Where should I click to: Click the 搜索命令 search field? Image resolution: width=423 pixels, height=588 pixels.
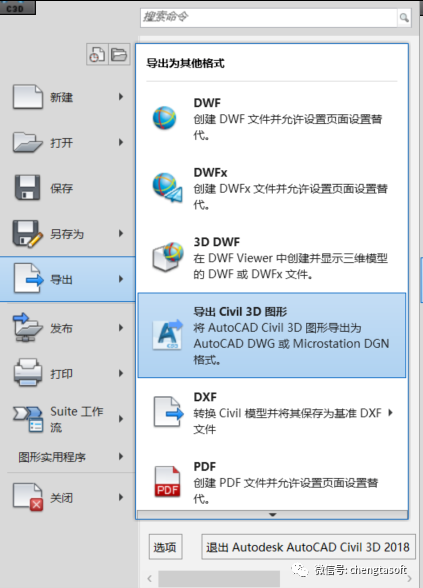(x=268, y=17)
